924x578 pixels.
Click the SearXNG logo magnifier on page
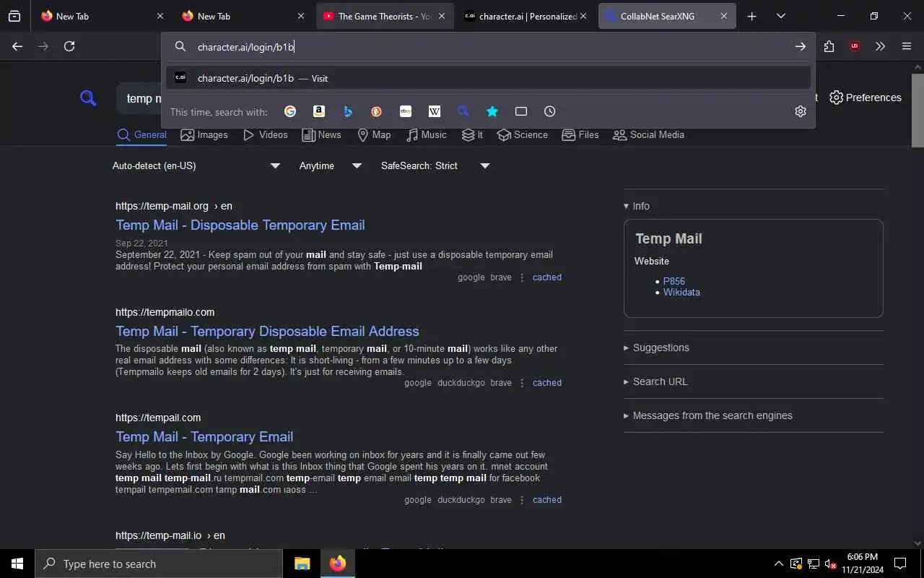click(88, 98)
